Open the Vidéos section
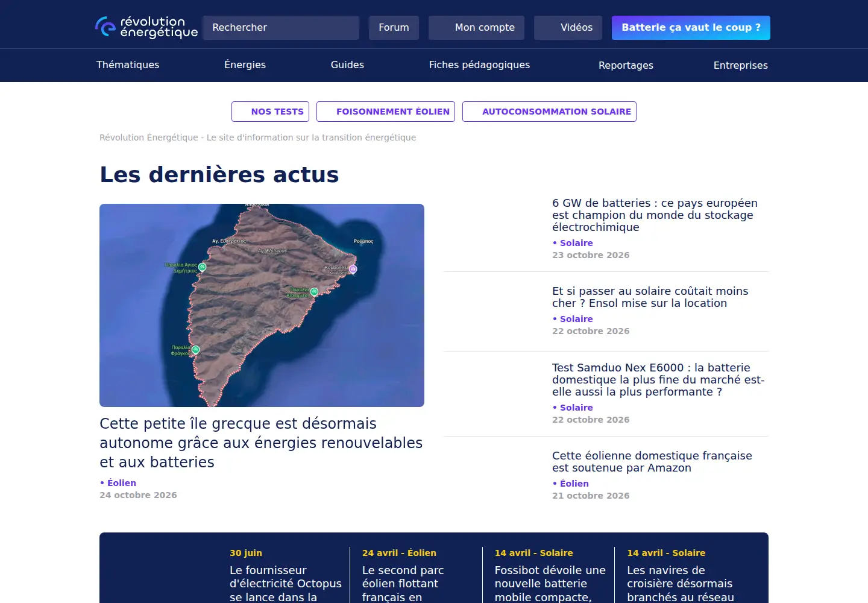The image size is (868, 603). [x=568, y=28]
